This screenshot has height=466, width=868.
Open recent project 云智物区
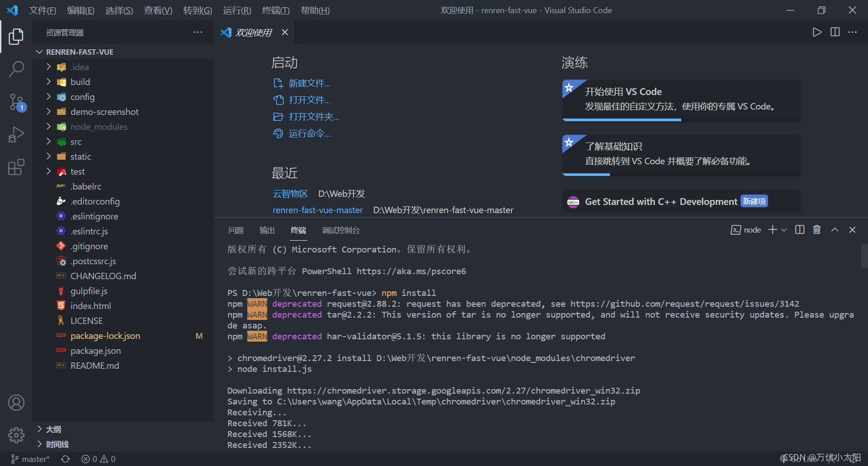point(290,194)
